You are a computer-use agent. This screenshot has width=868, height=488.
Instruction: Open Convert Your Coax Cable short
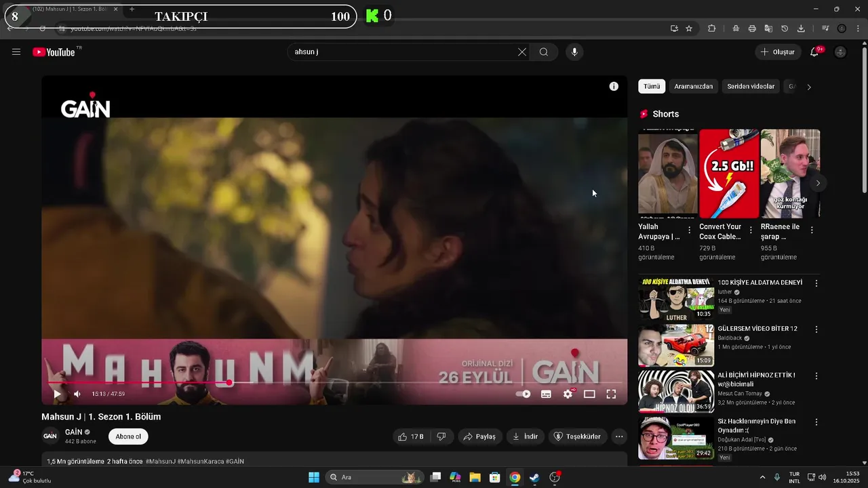729,174
